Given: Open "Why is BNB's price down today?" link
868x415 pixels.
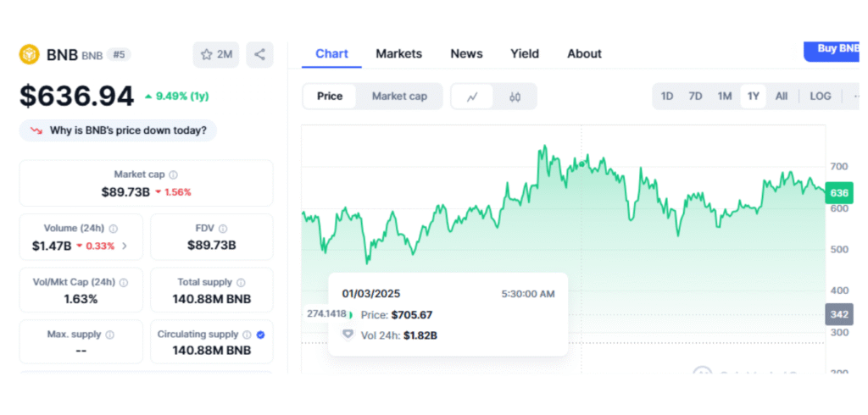Looking at the screenshot, I should (x=119, y=130).
